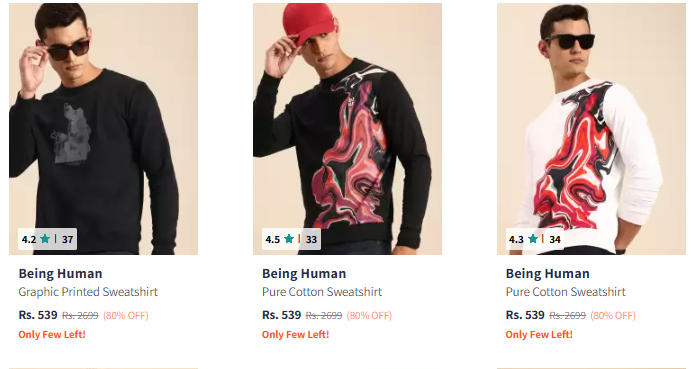Click the middle Pure Cotton Sweatshirt title
This screenshot has height=369, width=691.
tap(322, 292)
